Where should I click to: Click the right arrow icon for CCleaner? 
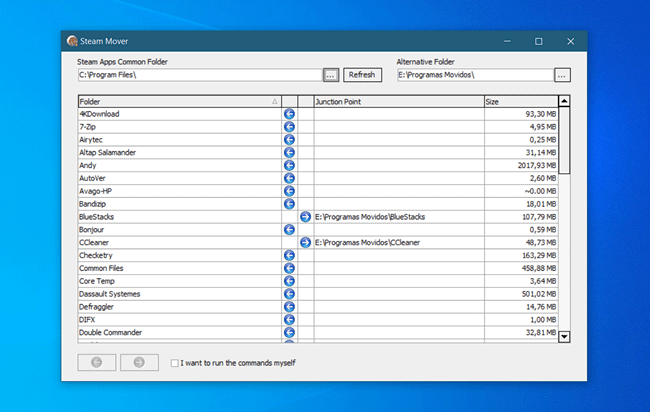point(306,242)
